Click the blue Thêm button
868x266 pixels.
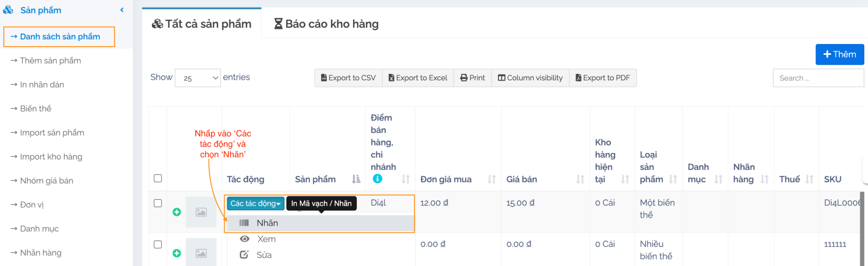click(x=839, y=54)
